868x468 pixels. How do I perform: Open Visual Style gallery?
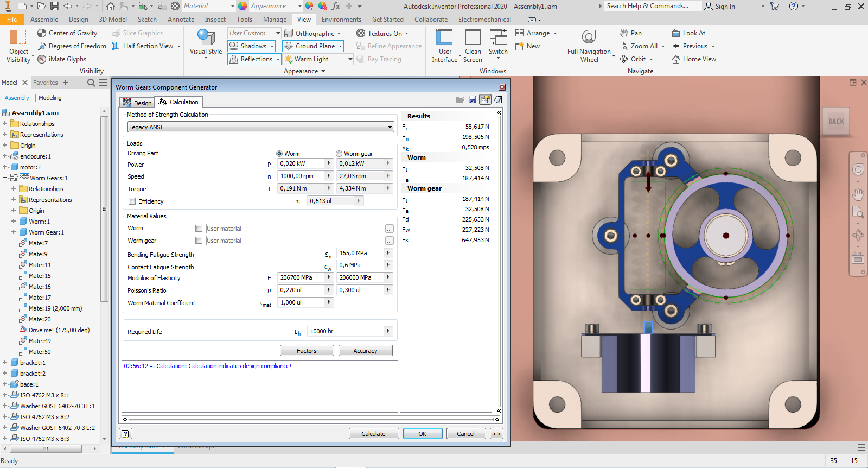pyautogui.click(x=206, y=44)
